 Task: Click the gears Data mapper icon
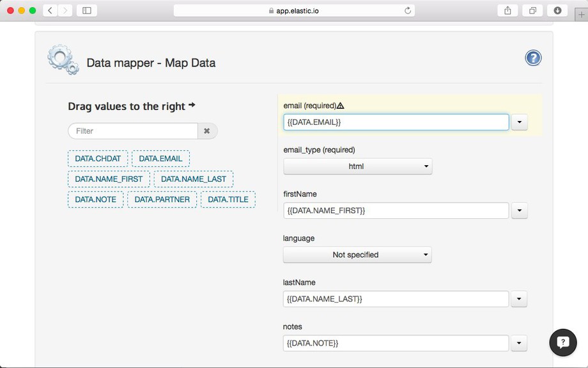[63, 60]
